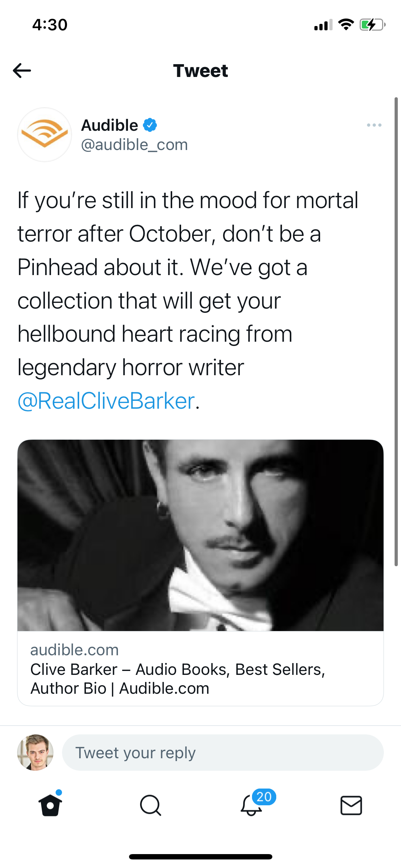Open the Messages envelope icon

tap(351, 805)
